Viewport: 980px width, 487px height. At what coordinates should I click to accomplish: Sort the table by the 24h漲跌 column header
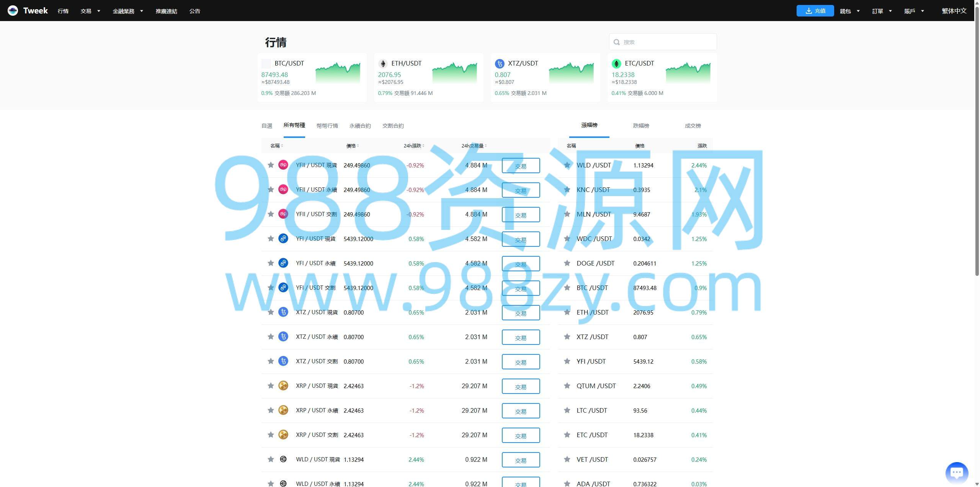pyautogui.click(x=413, y=146)
